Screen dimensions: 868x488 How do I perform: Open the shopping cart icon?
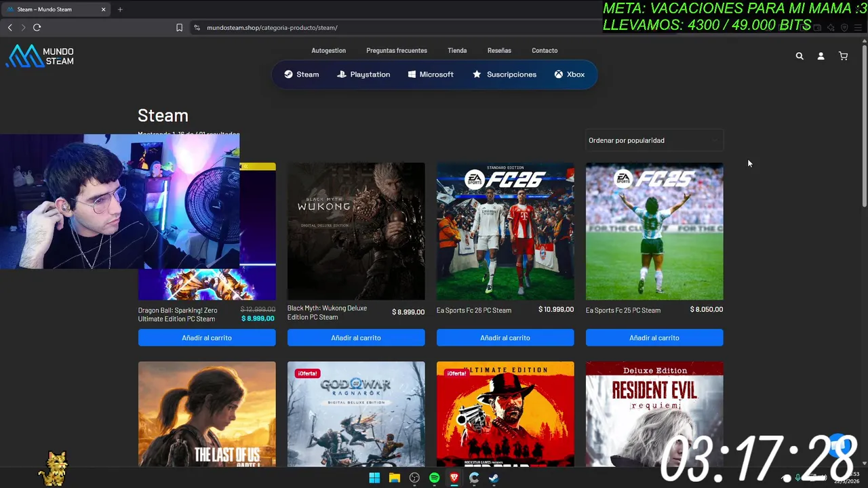coord(843,56)
